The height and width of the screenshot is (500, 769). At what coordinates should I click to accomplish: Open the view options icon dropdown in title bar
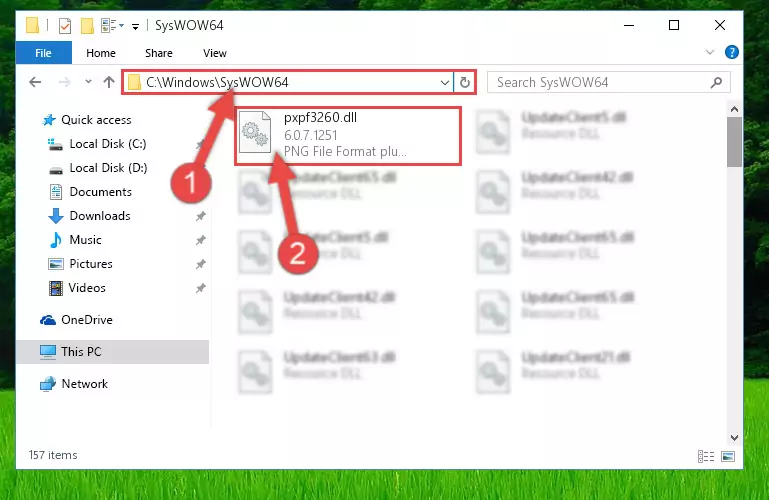[112, 25]
